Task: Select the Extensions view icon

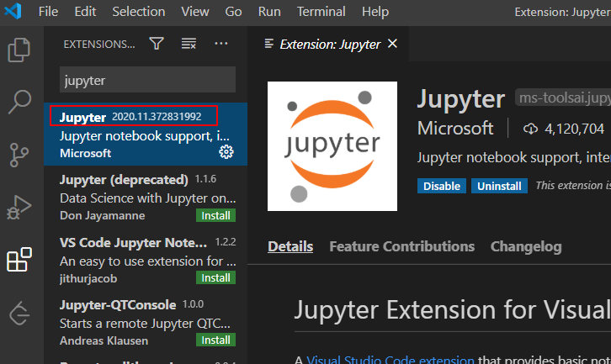Action: pos(19,259)
